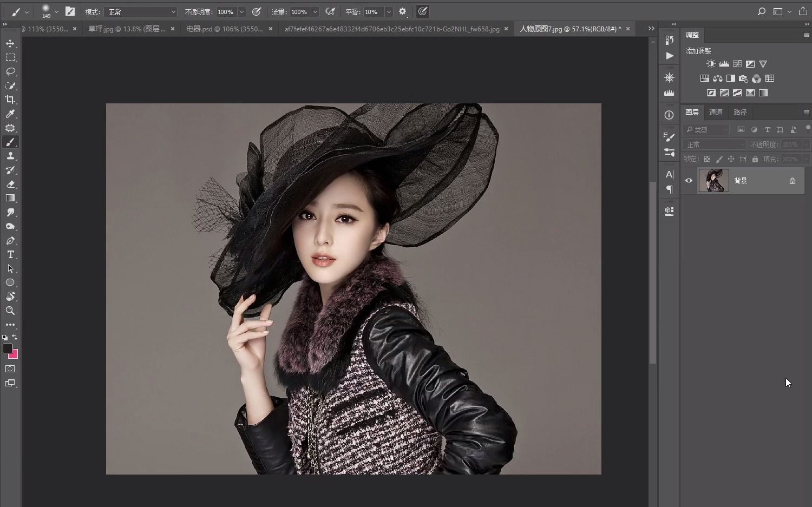Select the Zoom magnifier tool
The width and height of the screenshot is (812, 507).
10,311
